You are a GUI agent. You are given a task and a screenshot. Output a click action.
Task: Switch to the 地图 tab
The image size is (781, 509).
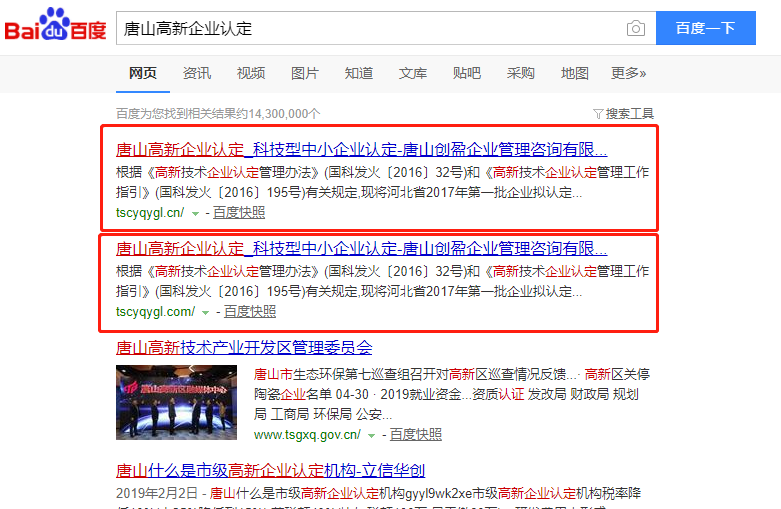tap(574, 73)
